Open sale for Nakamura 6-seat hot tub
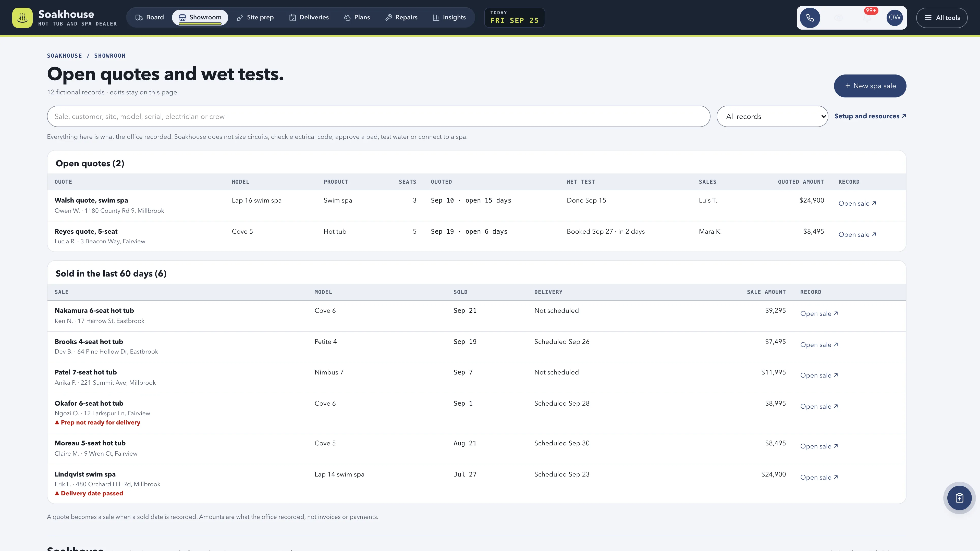This screenshot has width=980, height=551. [x=819, y=314]
